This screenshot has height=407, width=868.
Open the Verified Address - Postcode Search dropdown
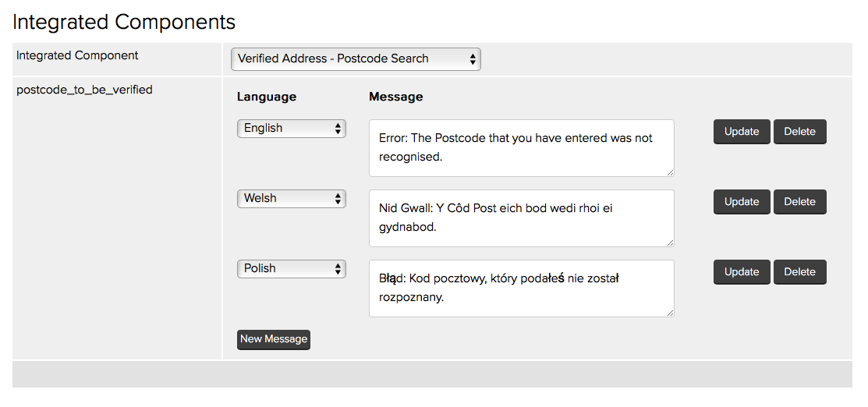[x=356, y=59]
